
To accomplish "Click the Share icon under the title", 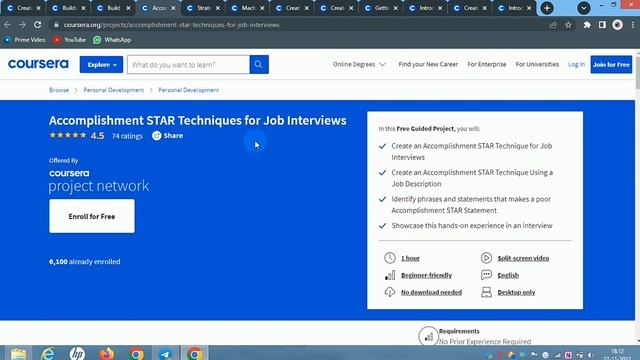I will pyautogui.click(x=157, y=136).
